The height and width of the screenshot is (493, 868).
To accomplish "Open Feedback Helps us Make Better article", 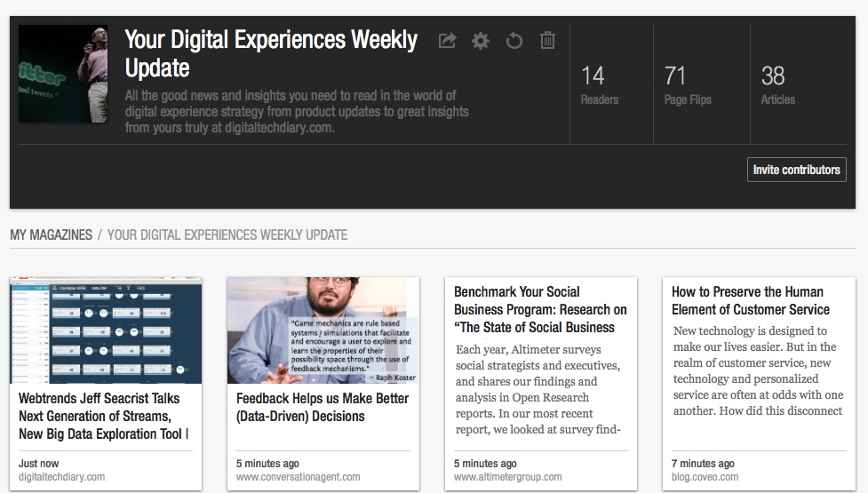I will (323, 407).
